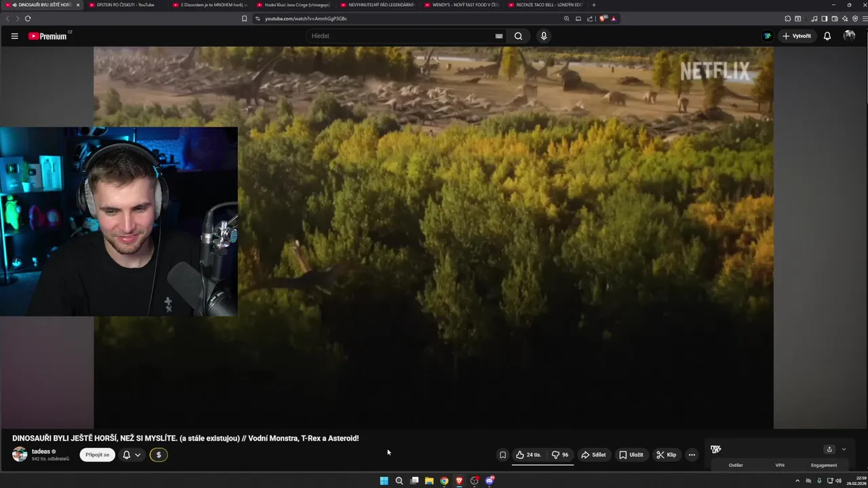The image size is (868, 488).
Task: Click the Brave Shields lion icon
Action: (x=604, y=18)
